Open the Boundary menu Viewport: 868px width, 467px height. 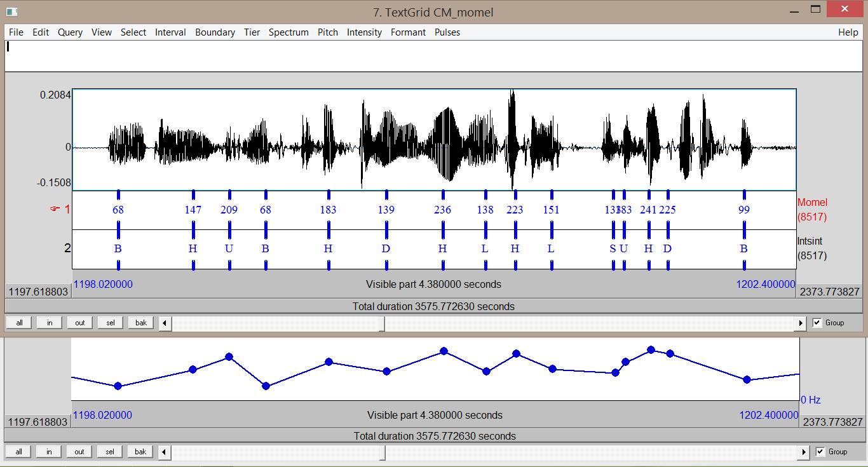coord(215,32)
